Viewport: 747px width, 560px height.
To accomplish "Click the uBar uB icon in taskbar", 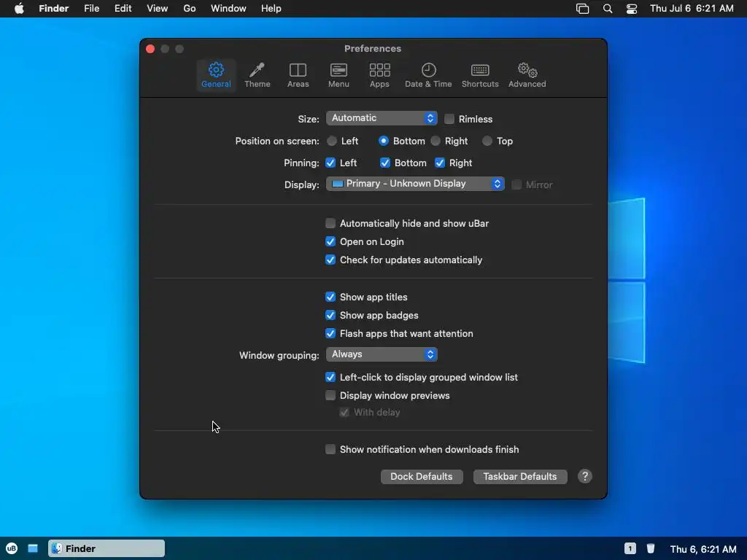I will tap(12, 548).
